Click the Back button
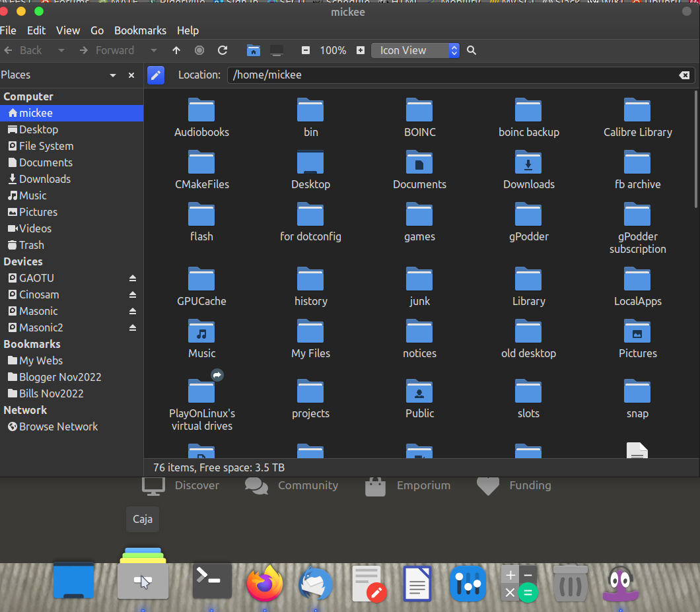This screenshot has width=700, height=612. [23, 50]
